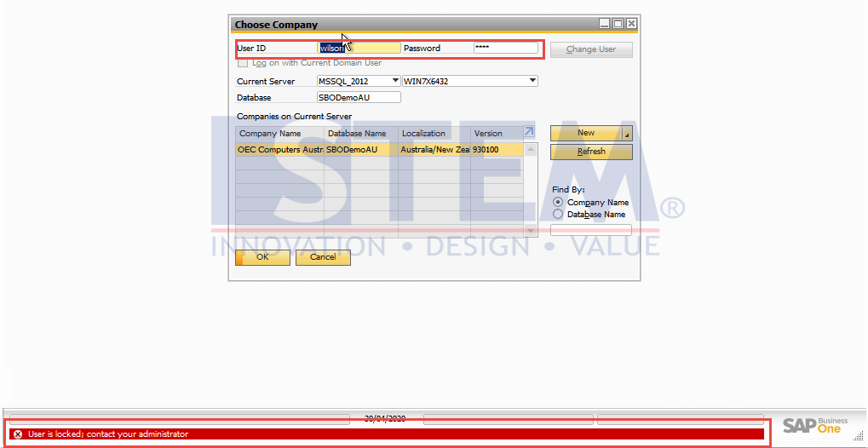Click the Find By search field
868x448 pixels.
point(591,230)
